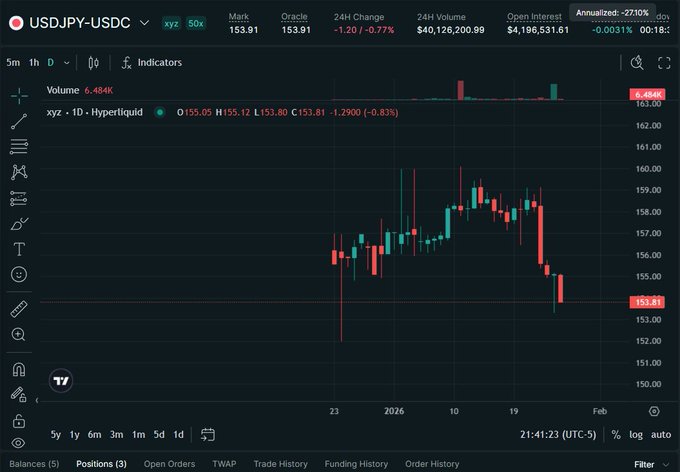Select the brush drawing tool
This screenshot has height=472, width=680.
[19, 224]
